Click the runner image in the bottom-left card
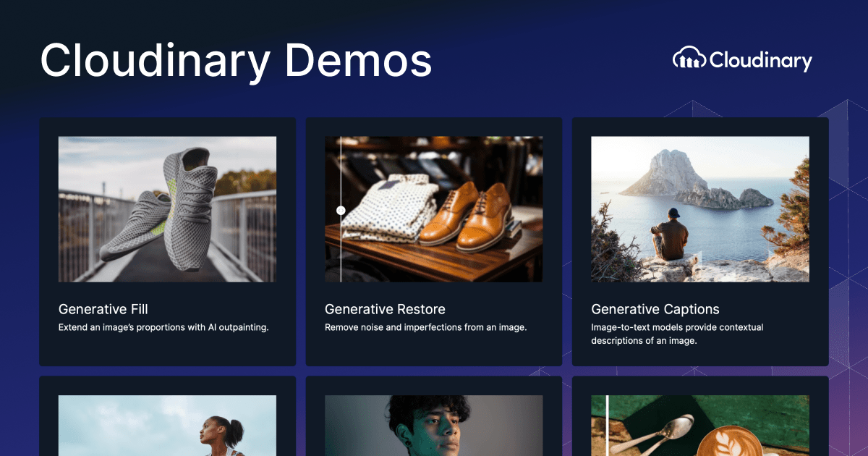Viewport: 868px width, 456px height. coord(167,427)
